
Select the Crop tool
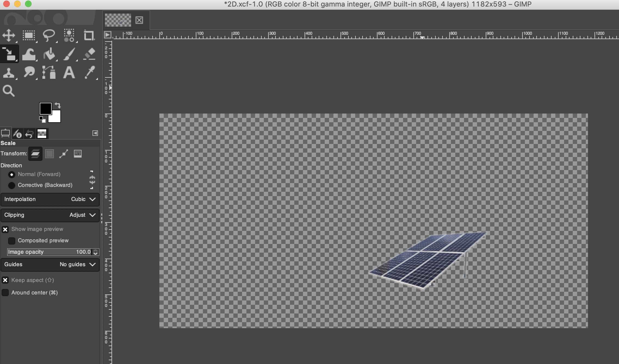89,35
